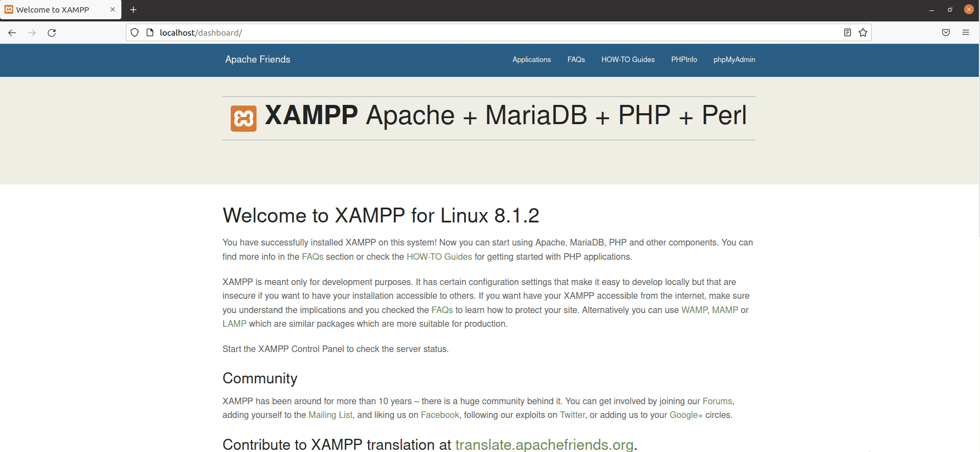The image size is (980, 452).
Task: Open FAQs in the navigation bar
Action: [x=576, y=60]
